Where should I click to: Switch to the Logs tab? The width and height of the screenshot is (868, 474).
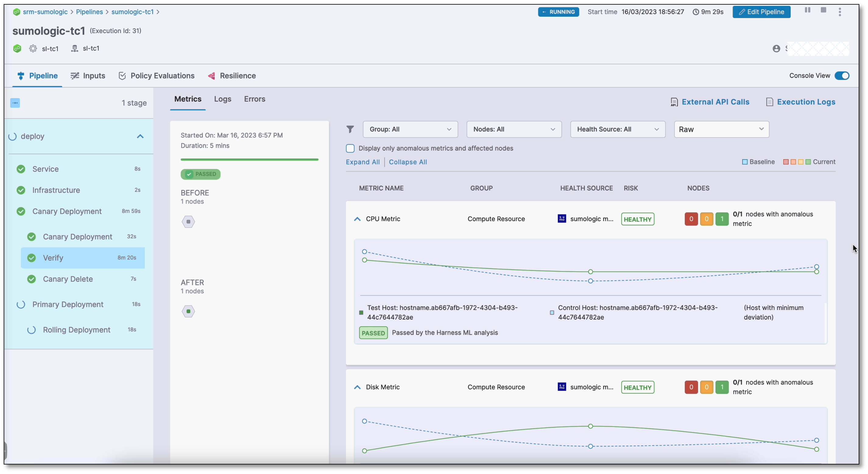tap(223, 99)
